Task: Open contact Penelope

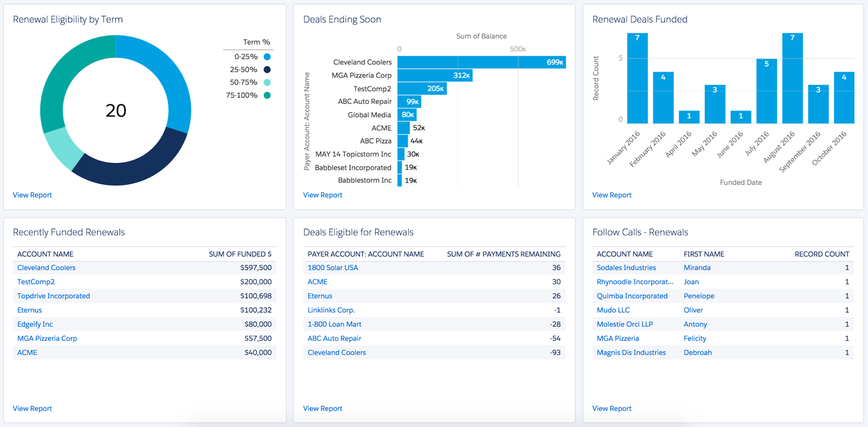Action: pos(699,296)
